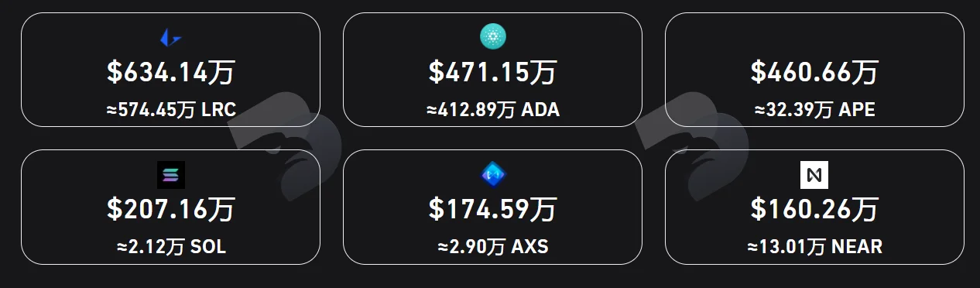The height and width of the screenshot is (288, 980).
Task: Click the ≈574.45万 LRC label
Action: click(x=170, y=111)
